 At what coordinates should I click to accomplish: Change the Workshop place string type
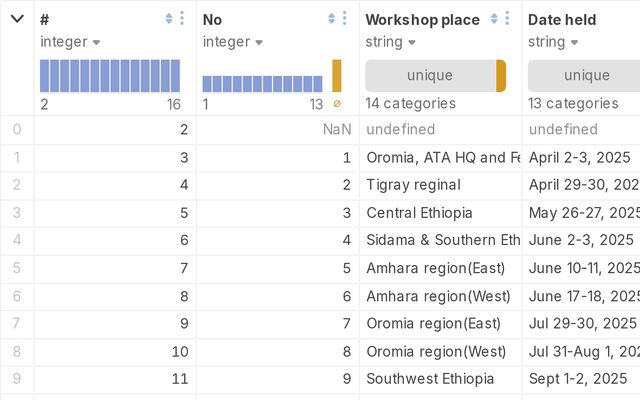click(390, 42)
